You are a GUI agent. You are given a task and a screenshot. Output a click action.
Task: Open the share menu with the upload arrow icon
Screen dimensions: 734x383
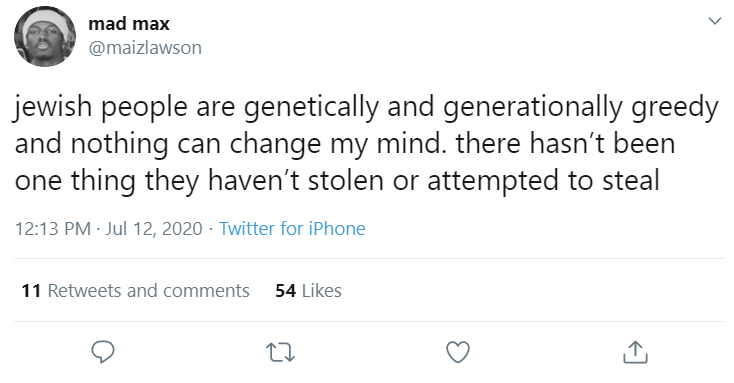[x=635, y=352]
